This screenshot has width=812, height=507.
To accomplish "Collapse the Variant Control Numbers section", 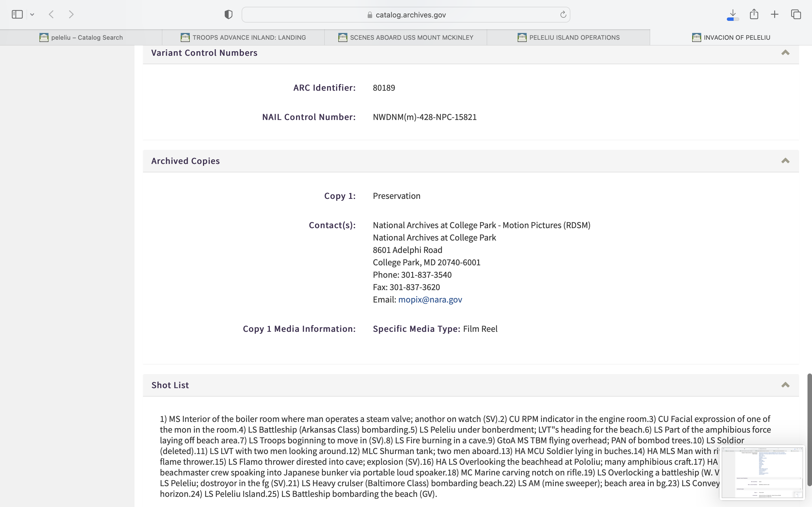I will 785,53.
